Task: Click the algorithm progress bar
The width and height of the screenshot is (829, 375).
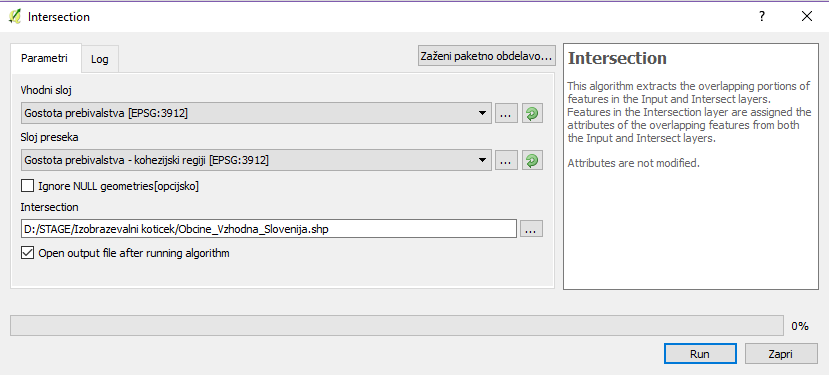Action: (x=397, y=326)
